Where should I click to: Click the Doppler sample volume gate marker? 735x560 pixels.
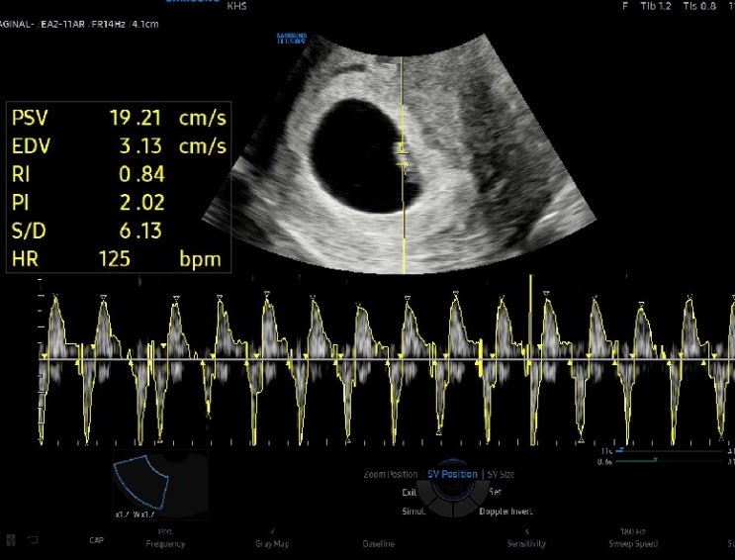pyautogui.click(x=404, y=157)
